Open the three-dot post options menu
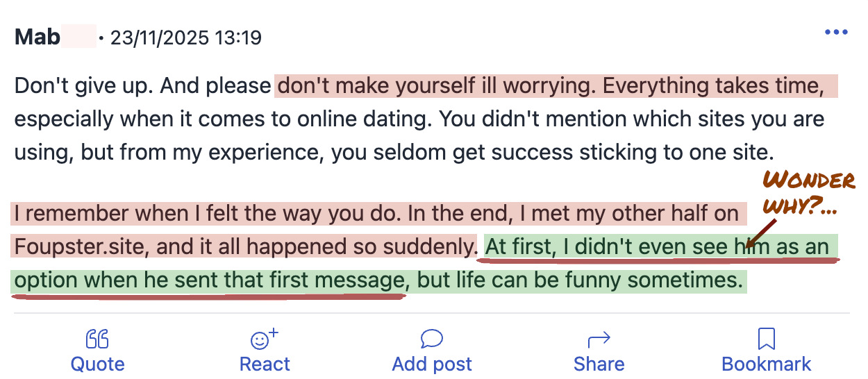Screen dimensions: 868x379 (836, 33)
